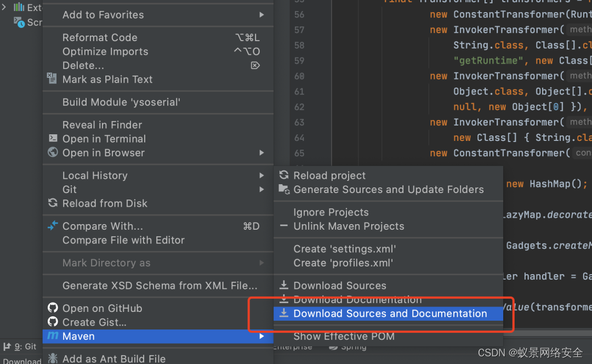Viewport: 592px width, 364px height.
Task: Click the Reload project icon
Action: (x=284, y=175)
